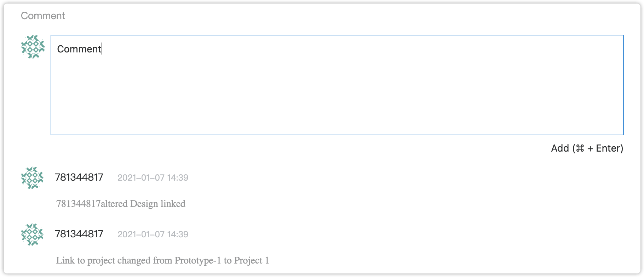Focus the comment text area
644x277 pixels.
[x=337, y=85]
